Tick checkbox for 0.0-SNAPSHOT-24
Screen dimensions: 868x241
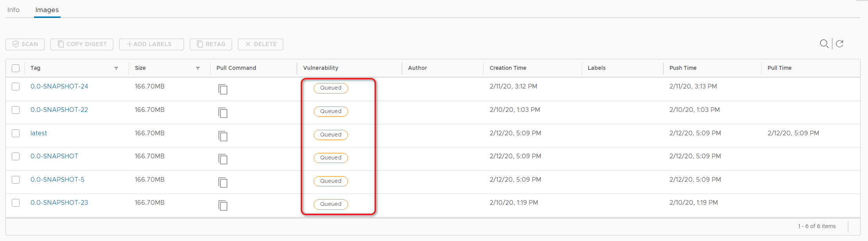(x=16, y=87)
